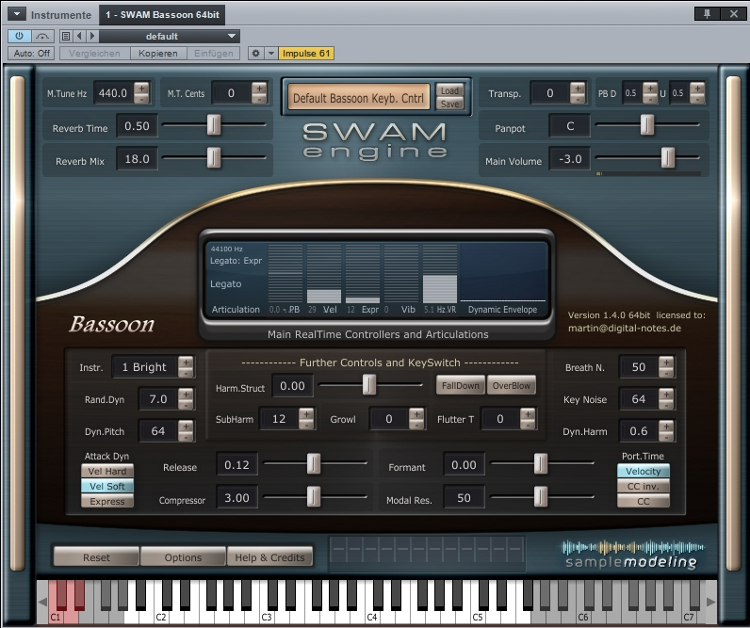Click the Harm.Struct slider handle
750x628 pixels.
369,384
